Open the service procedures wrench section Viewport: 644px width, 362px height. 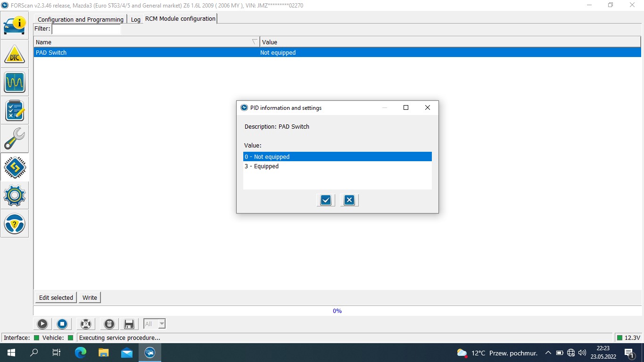(x=15, y=139)
